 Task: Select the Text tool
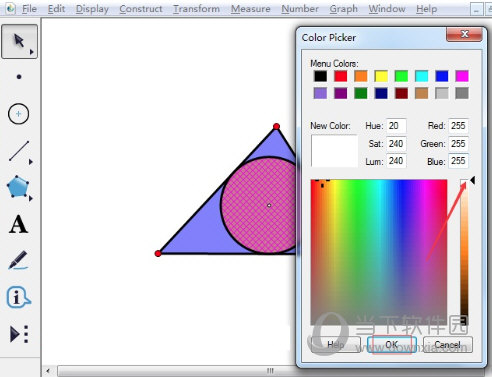(x=18, y=224)
